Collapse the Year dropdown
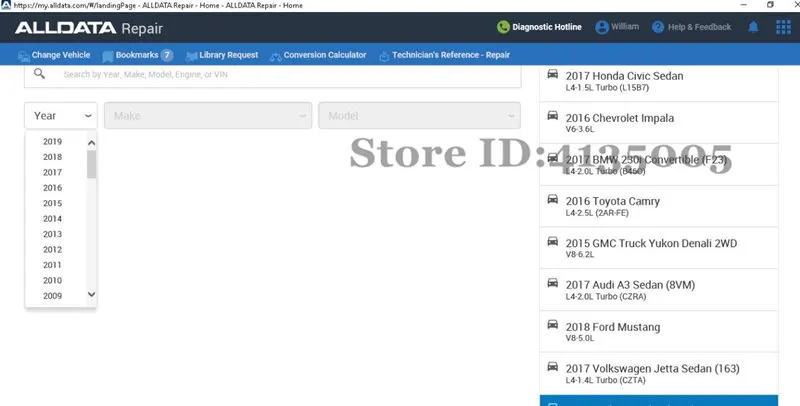Viewport: 800px width, 406px height. [x=61, y=116]
